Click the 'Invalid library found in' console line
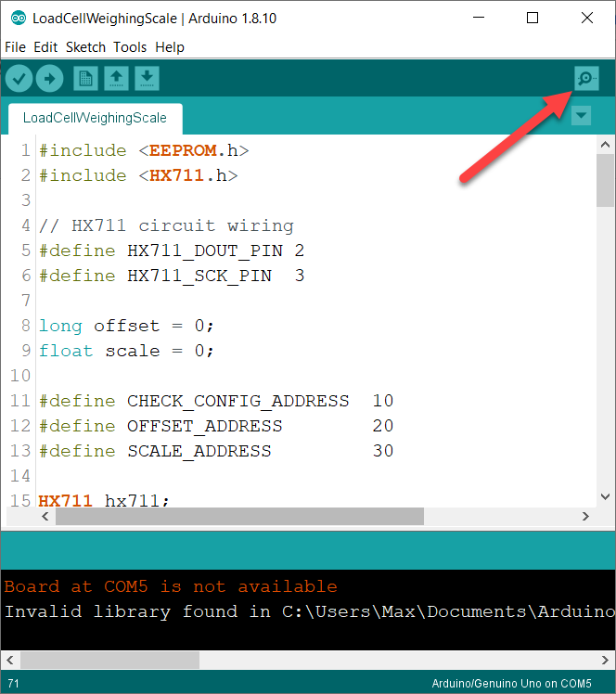This screenshot has height=694, width=616. click(309, 611)
